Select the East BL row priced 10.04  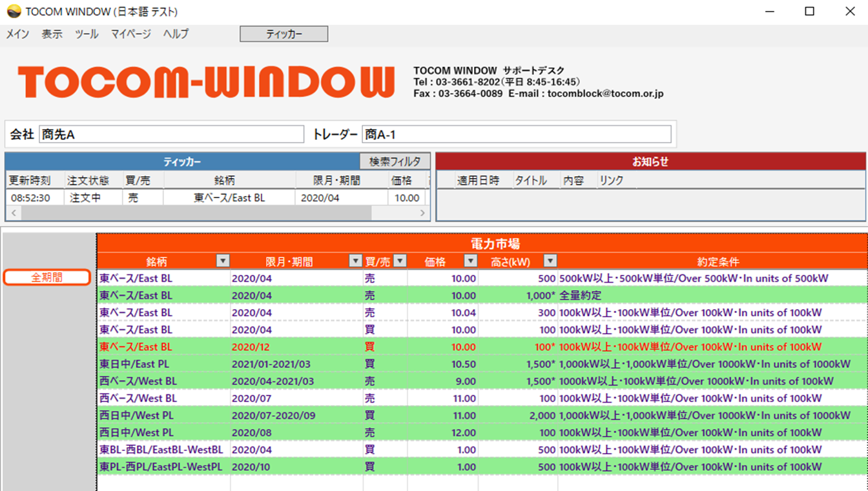[482, 312]
